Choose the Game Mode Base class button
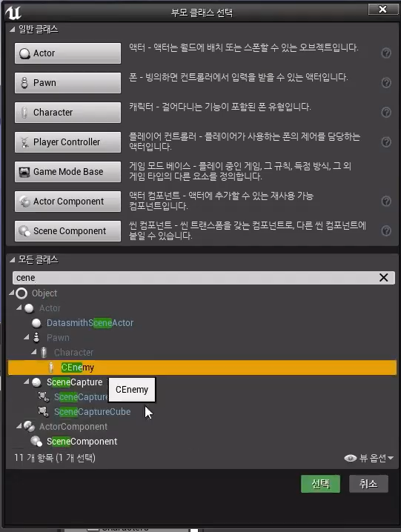401x532 pixels. 67,172
